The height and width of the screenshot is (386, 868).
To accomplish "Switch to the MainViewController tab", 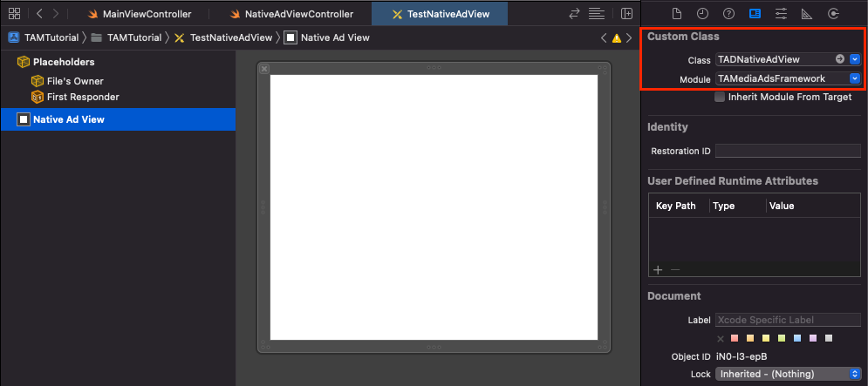I will 140,14.
